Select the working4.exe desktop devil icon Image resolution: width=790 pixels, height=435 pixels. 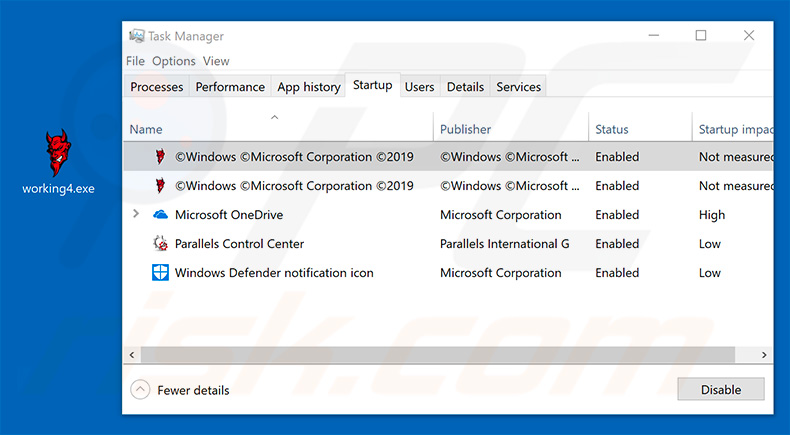(58, 153)
